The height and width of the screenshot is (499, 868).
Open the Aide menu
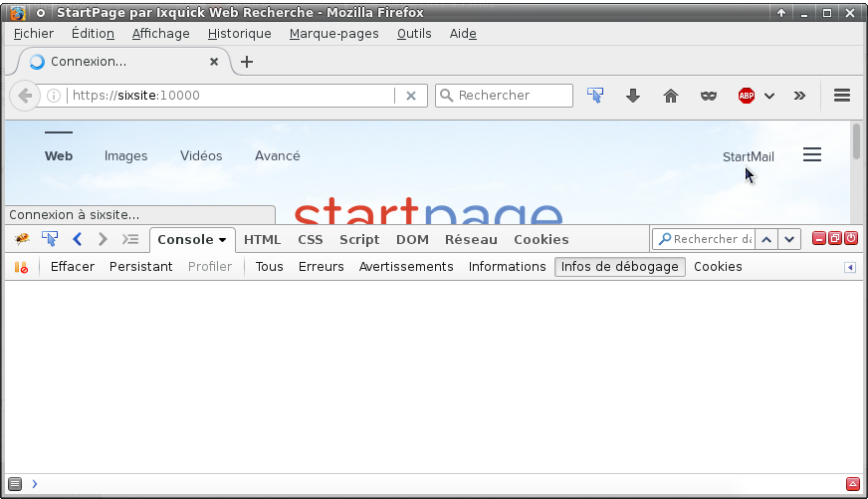463,33
